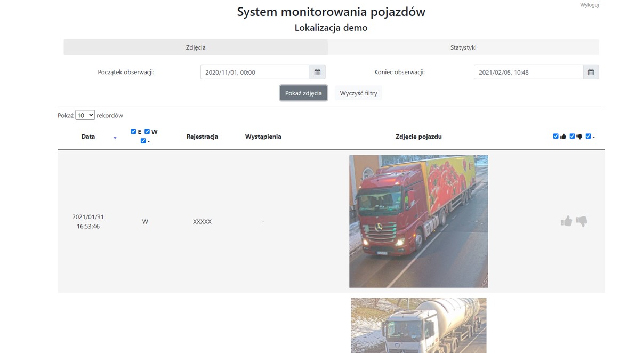Open the white tanker truck photo
644x353 pixels.
[418, 325]
